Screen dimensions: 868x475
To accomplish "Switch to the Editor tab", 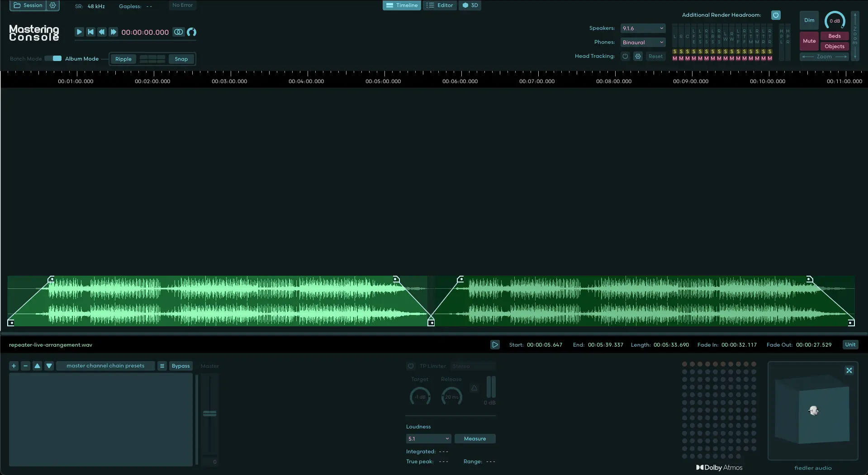I will point(440,5).
